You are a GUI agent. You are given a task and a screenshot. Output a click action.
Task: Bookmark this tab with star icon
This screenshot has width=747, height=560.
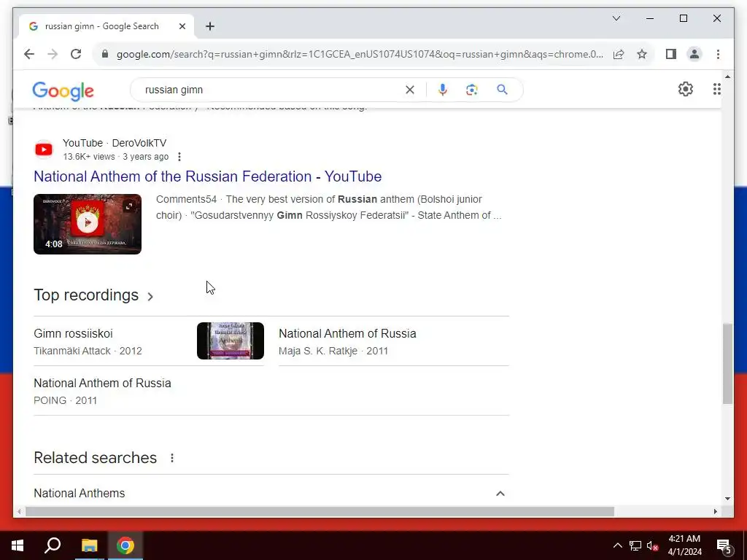click(642, 54)
